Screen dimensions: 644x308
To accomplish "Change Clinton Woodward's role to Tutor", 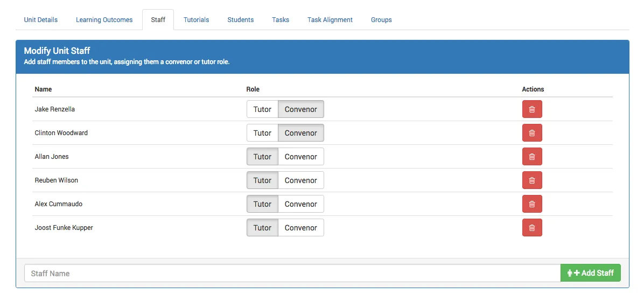I will [262, 133].
